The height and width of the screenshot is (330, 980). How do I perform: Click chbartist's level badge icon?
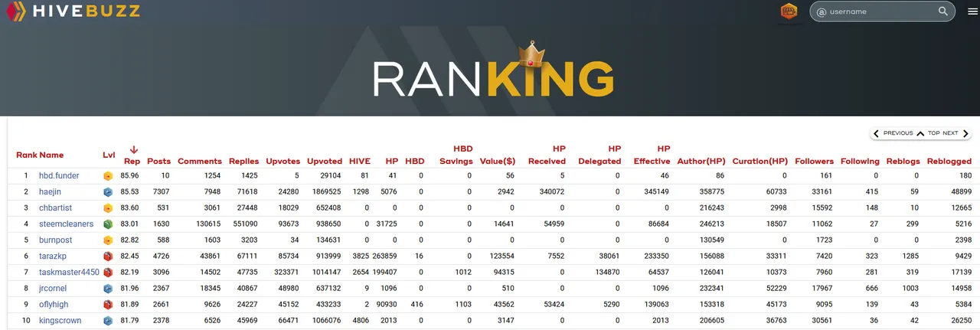point(108,207)
